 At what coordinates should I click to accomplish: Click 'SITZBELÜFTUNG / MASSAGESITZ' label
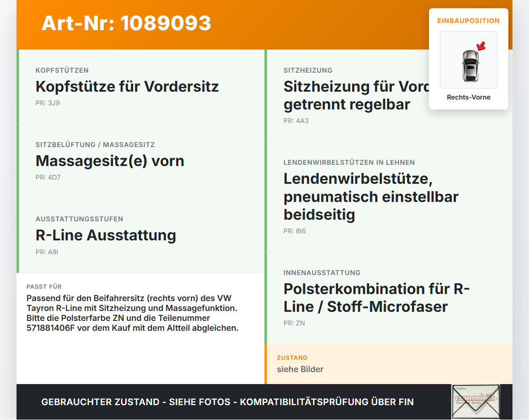pos(95,145)
